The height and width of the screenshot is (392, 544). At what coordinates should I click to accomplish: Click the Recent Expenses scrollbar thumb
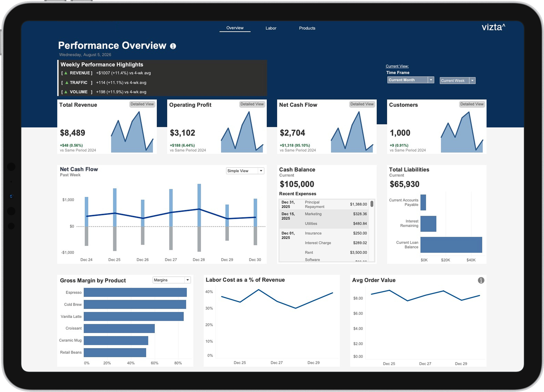pyautogui.click(x=371, y=204)
